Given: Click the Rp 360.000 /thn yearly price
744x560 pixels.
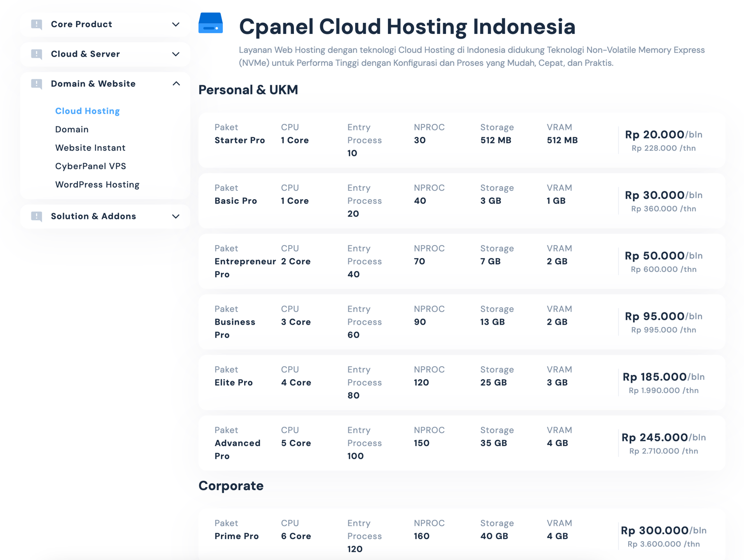Looking at the screenshot, I should tap(664, 209).
